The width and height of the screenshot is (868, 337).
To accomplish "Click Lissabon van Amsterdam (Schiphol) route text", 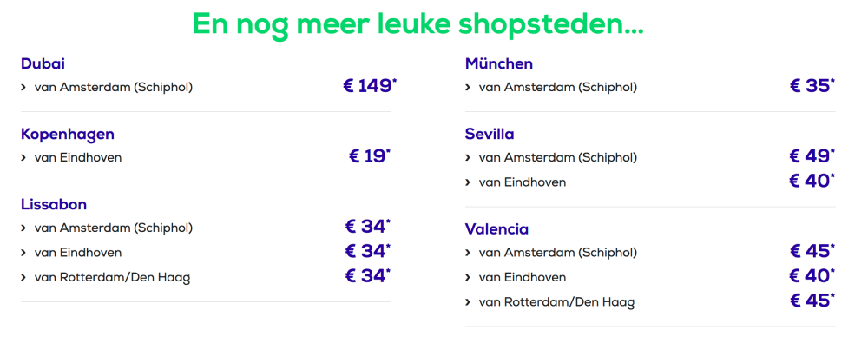I will (114, 228).
